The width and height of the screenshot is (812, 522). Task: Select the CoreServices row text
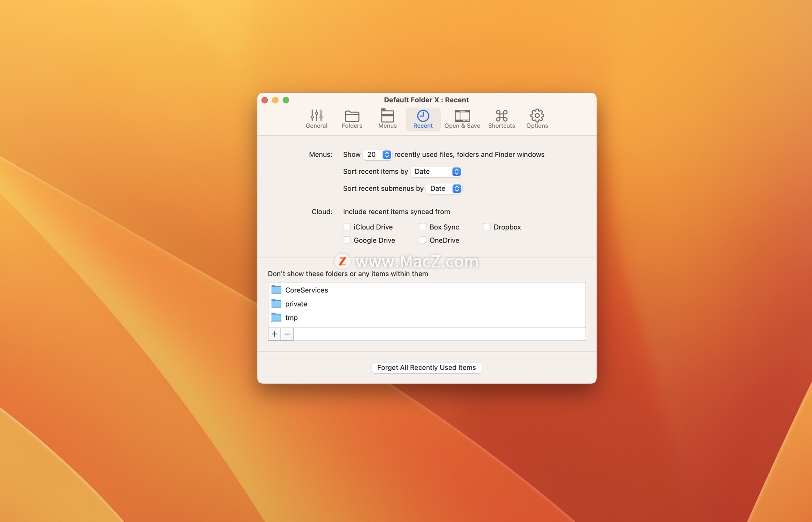[307, 290]
